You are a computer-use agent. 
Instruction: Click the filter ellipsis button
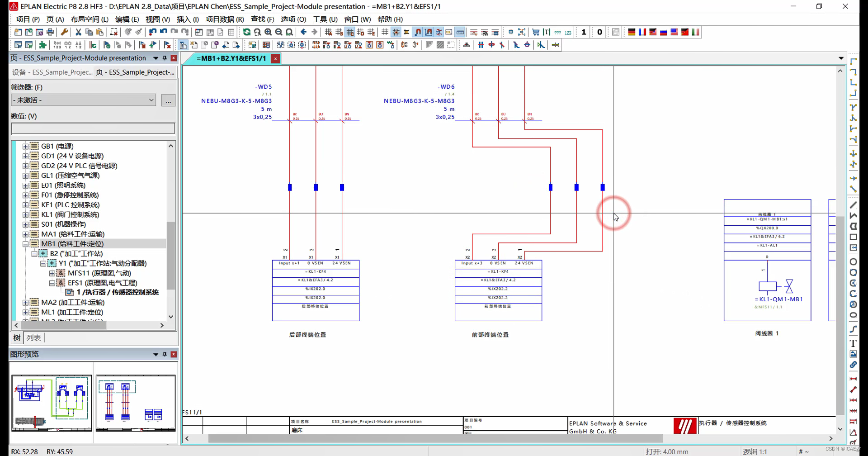coord(168,100)
